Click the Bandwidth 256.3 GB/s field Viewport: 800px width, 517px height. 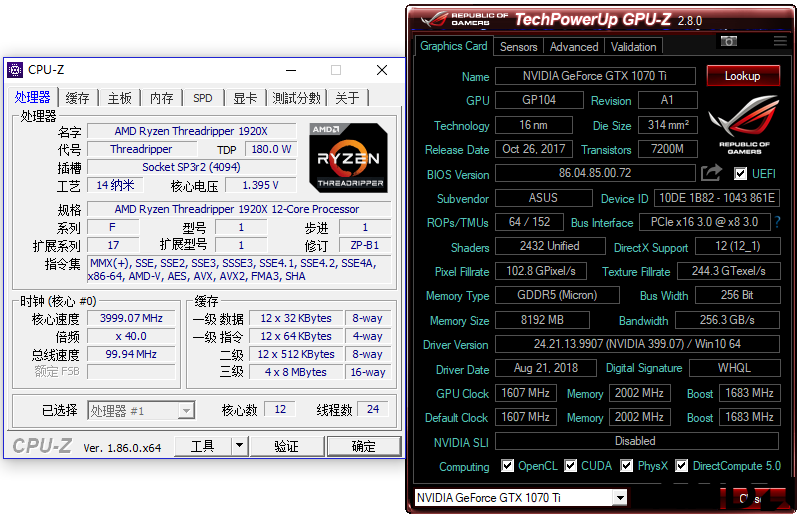coord(727,320)
